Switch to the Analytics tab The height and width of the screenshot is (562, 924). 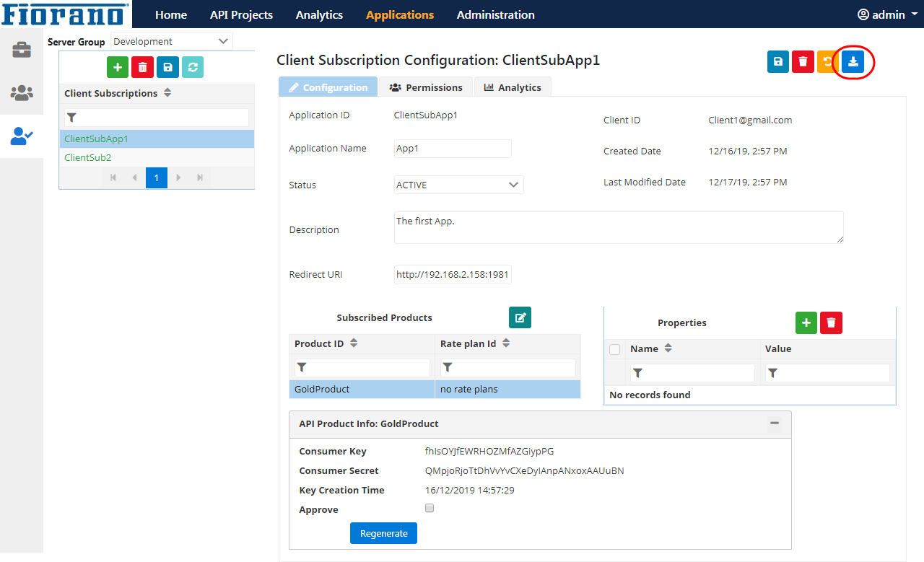point(513,87)
